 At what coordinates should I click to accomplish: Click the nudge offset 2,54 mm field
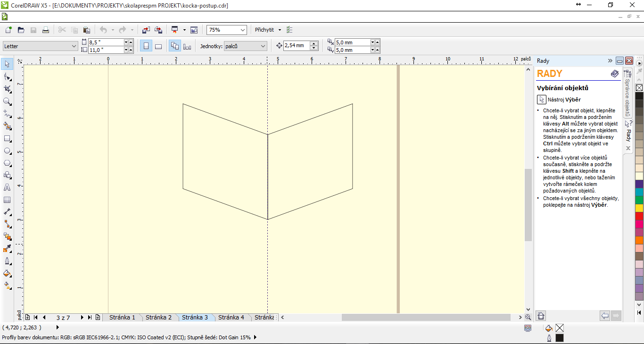click(297, 46)
